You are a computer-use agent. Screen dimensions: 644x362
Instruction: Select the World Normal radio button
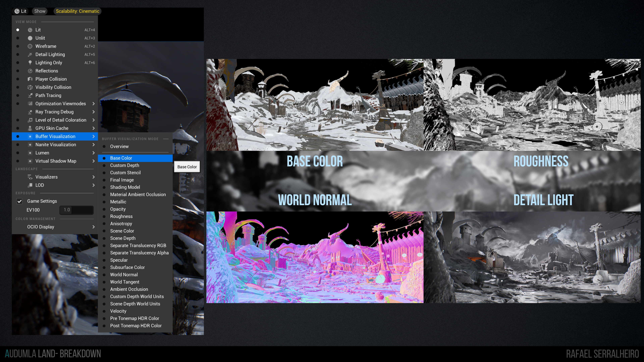click(104, 275)
